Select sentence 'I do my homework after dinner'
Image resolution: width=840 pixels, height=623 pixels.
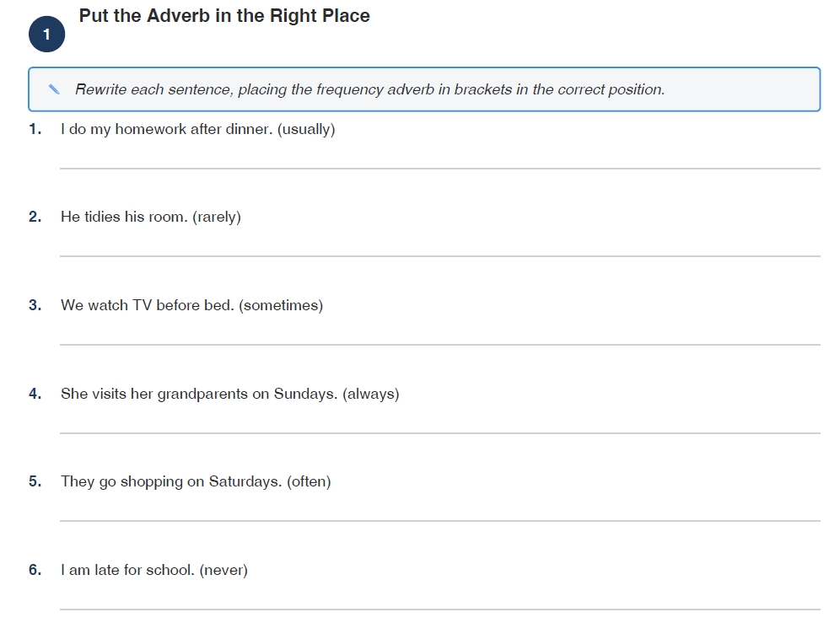point(167,129)
